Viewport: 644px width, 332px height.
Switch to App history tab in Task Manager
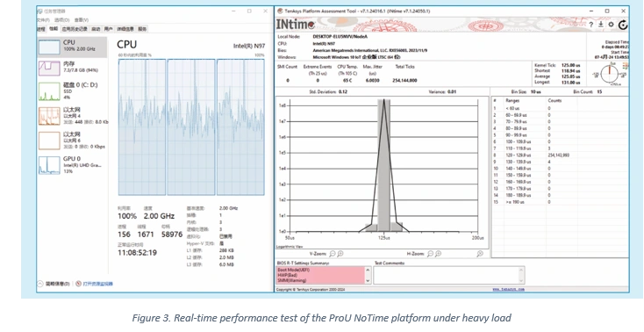pos(75,29)
